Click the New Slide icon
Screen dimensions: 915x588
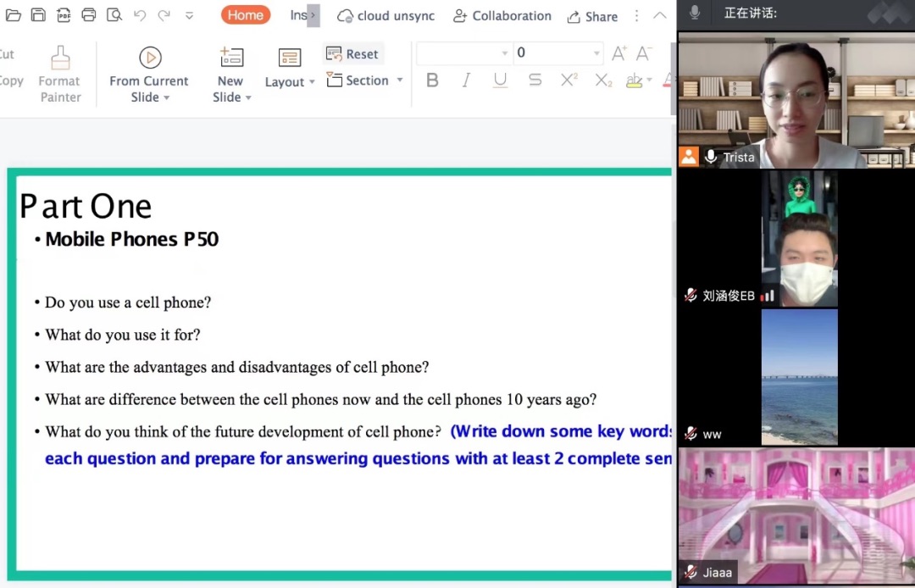231,58
